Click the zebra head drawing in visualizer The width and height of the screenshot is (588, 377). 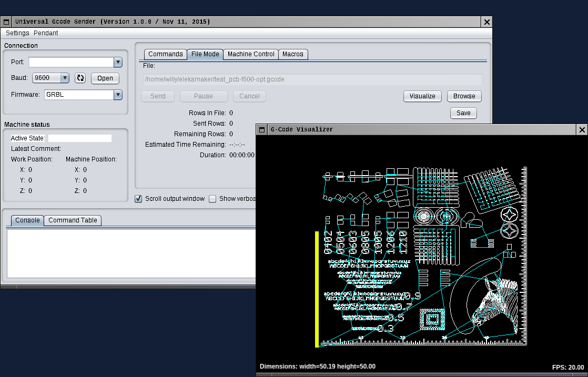tap(495, 304)
